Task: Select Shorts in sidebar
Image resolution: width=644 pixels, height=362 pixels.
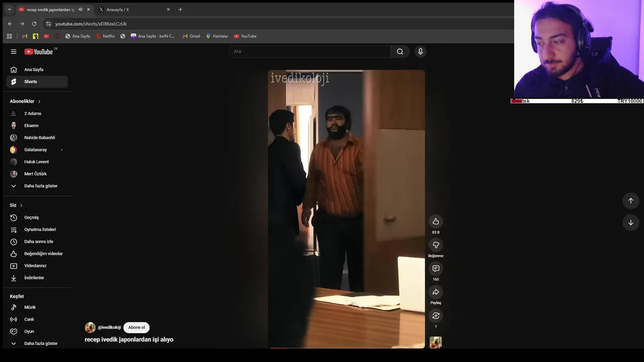Action: [37, 81]
